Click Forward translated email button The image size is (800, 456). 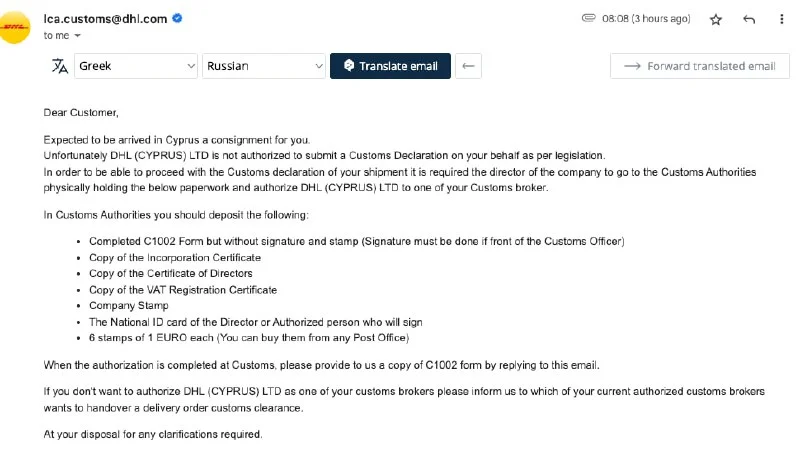point(699,66)
